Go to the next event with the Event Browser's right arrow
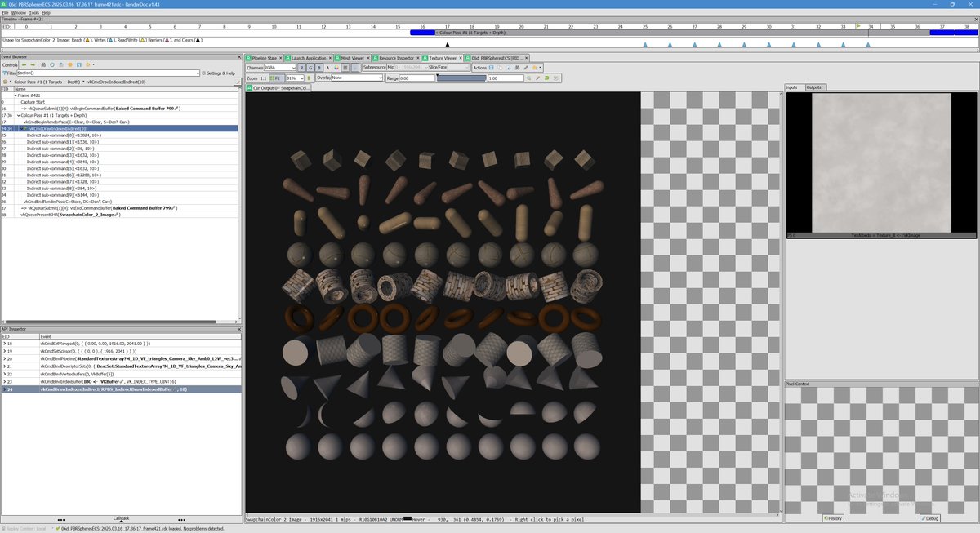Screen dimensions: 980x533 click(33, 64)
